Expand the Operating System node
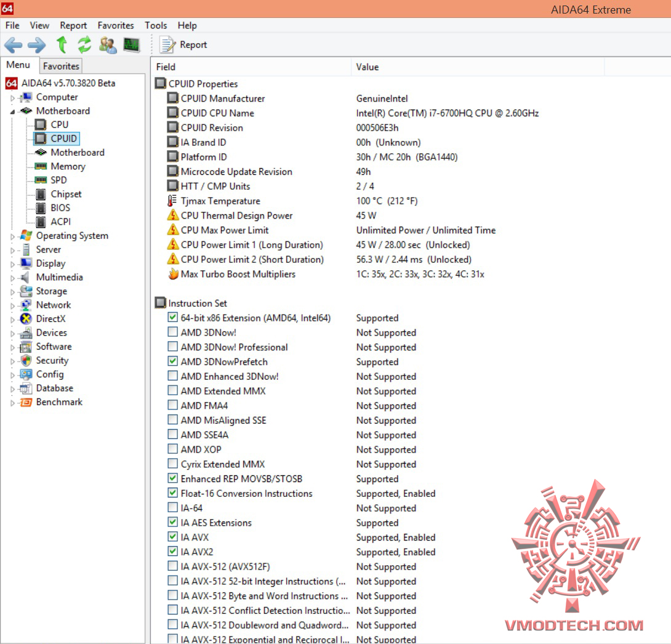This screenshot has width=671, height=644. (x=12, y=236)
